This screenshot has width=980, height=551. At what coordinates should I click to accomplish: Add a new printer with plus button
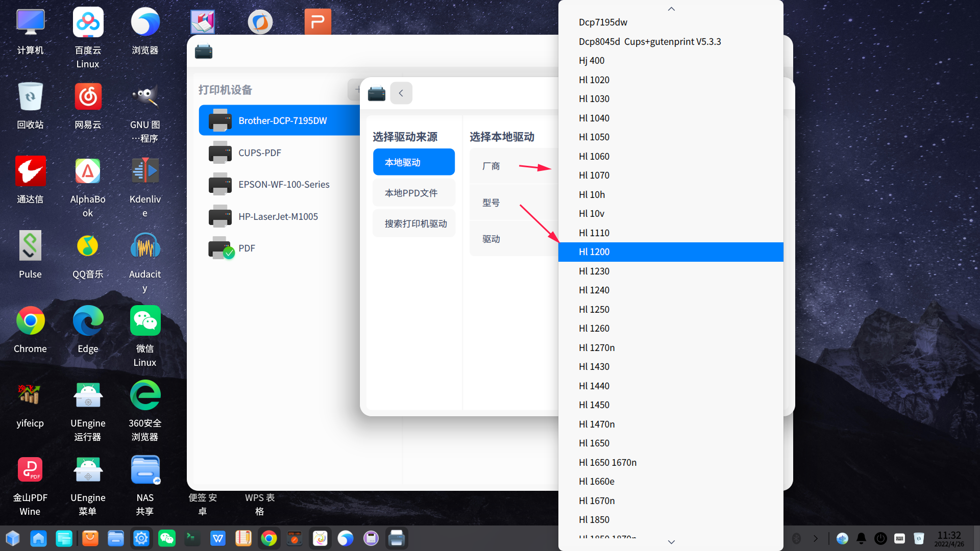click(x=357, y=89)
